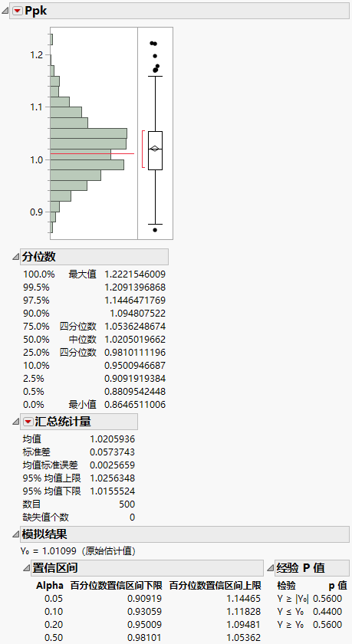Viewport: 352px width, 644px height.
Task: Select the 数目 value 500
Action: pyautogui.click(x=127, y=504)
